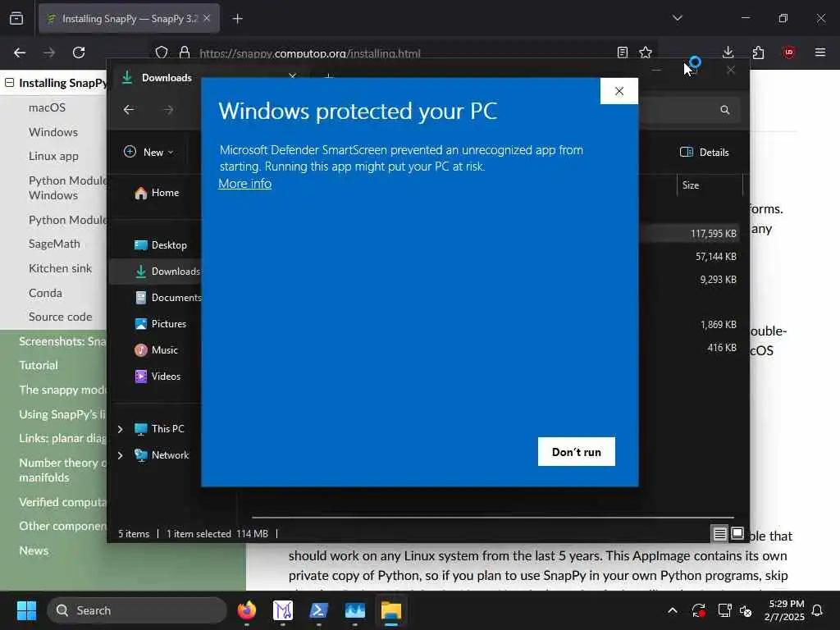Go back in File Explorer
The height and width of the screenshot is (630, 840).
[129, 110]
